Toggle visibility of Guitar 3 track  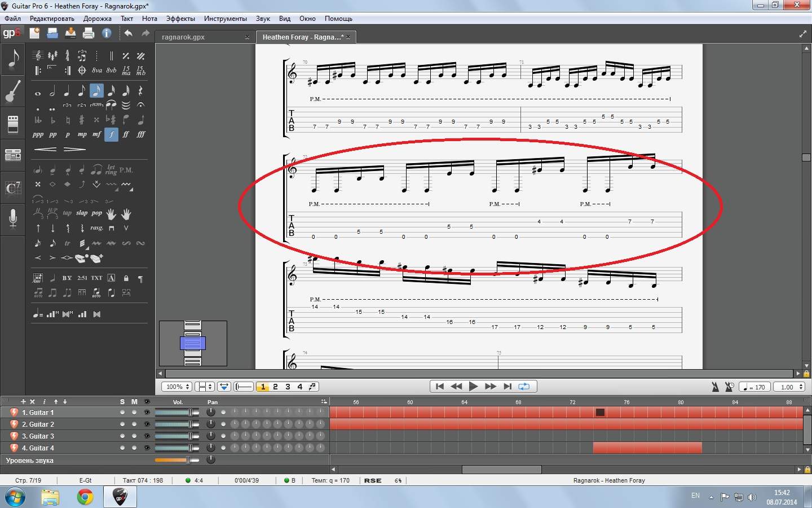coord(147,436)
